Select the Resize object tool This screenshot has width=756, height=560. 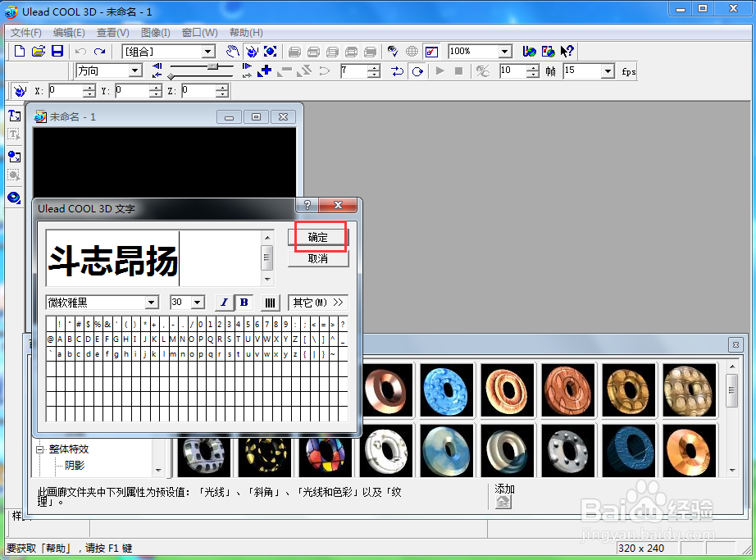point(270,51)
